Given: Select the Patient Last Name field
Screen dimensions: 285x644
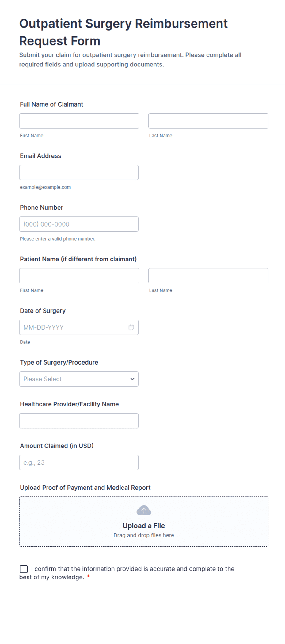Looking at the screenshot, I should pyautogui.click(x=208, y=276).
